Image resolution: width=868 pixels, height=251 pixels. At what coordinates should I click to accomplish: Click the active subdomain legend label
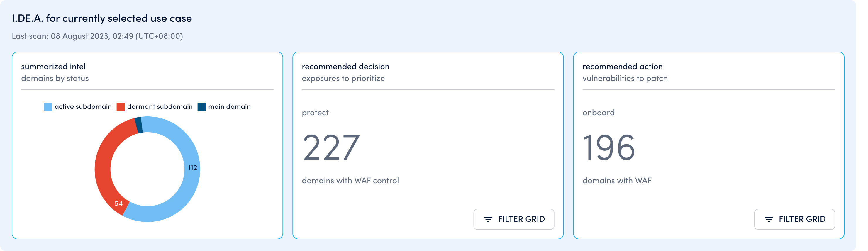click(x=83, y=106)
